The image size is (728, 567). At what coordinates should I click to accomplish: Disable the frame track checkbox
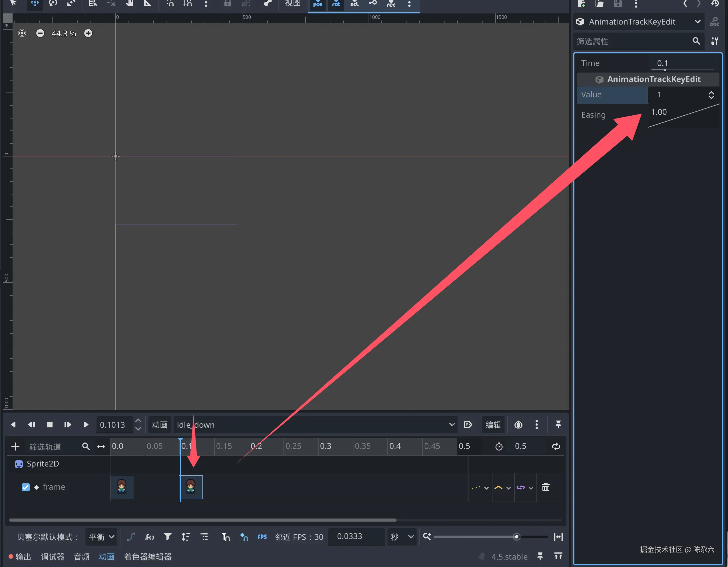click(x=26, y=487)
